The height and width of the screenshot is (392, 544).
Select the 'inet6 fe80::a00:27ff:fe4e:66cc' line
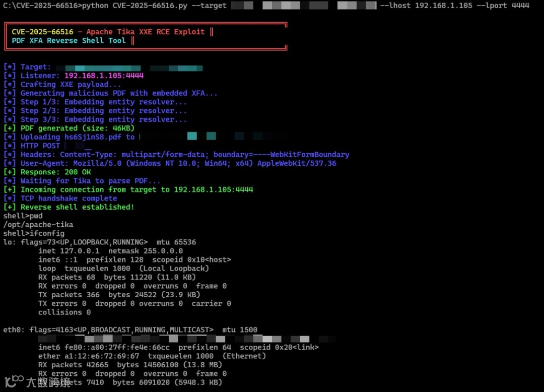click(x=178, y=347)
